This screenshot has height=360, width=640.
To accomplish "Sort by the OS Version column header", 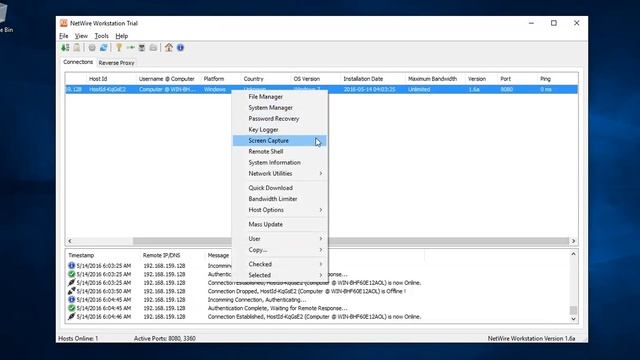I will [x=307, y=79].
